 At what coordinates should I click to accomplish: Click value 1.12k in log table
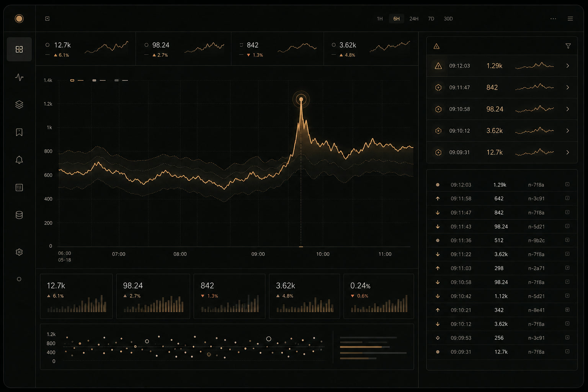[x=501, y=296]
